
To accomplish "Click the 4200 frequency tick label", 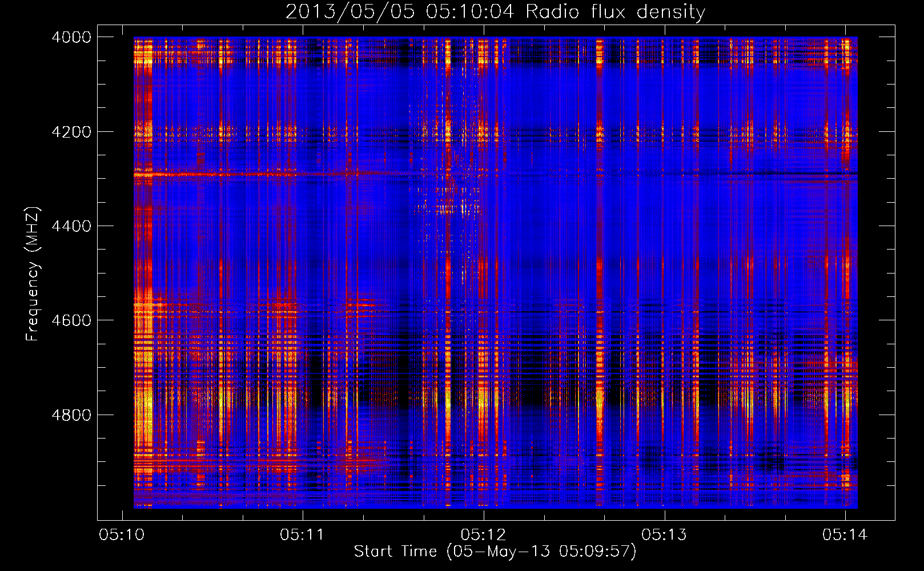I will tap(71, 132).
